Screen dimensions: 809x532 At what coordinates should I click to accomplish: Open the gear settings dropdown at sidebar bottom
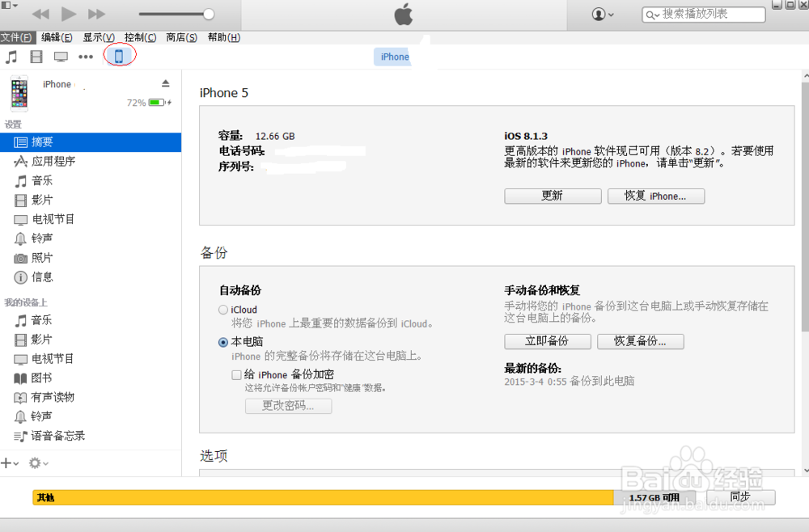point(38,463)
